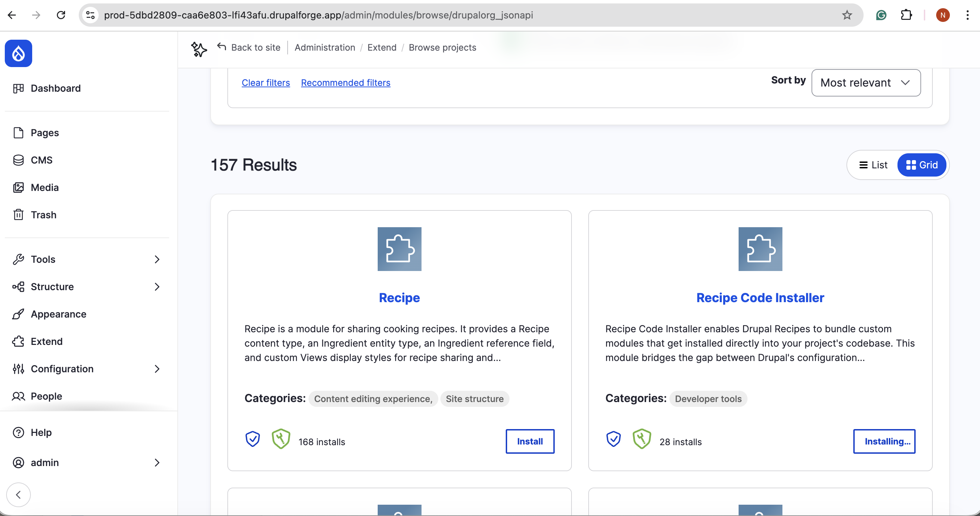This screenshot has width=980, height=516.
Task: Expand the Structure submenu
Action: [x=51, y=286]
